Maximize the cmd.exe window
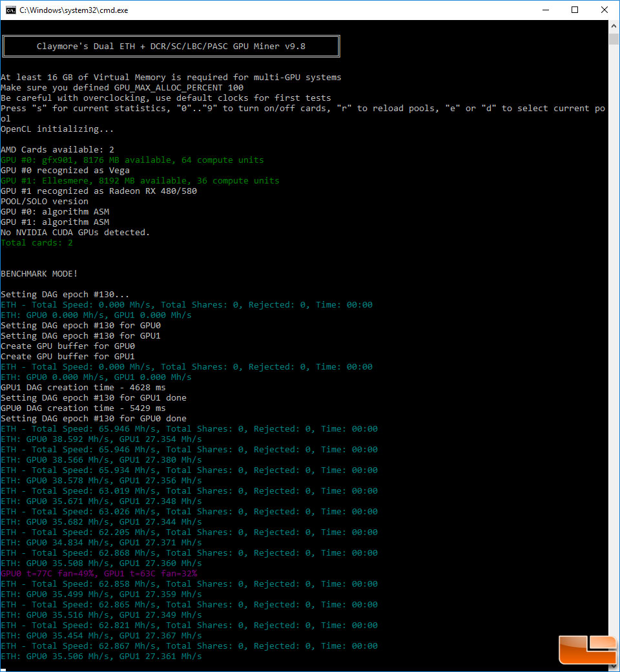 click(575, 10)
